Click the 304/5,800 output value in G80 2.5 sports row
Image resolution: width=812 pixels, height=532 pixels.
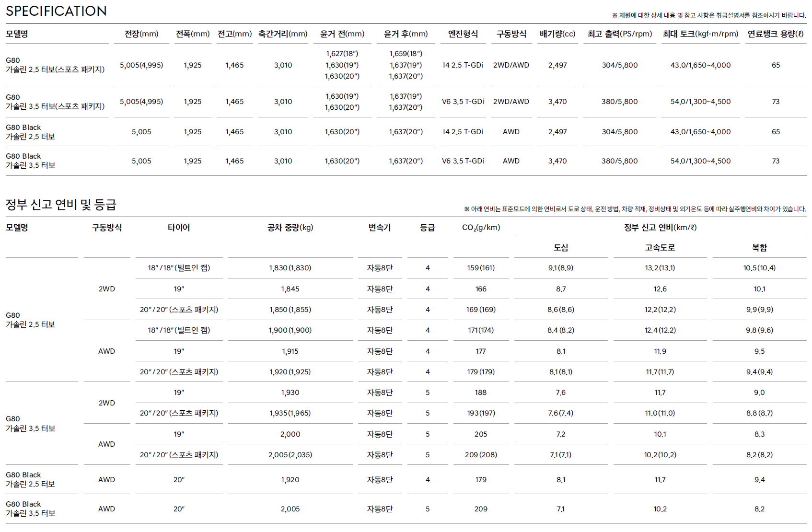coord(620,65)
